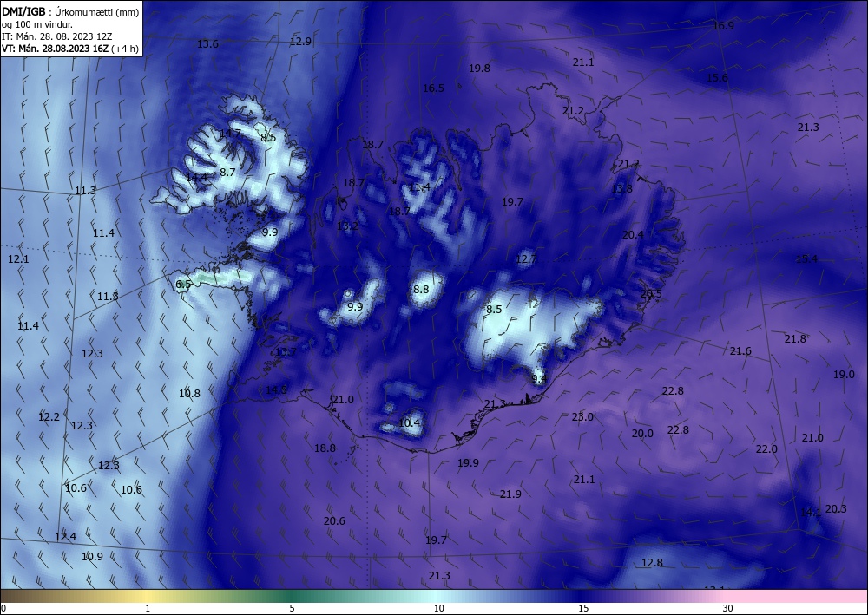
Task: Click the map value 10.9
Action: pos(93,557)
